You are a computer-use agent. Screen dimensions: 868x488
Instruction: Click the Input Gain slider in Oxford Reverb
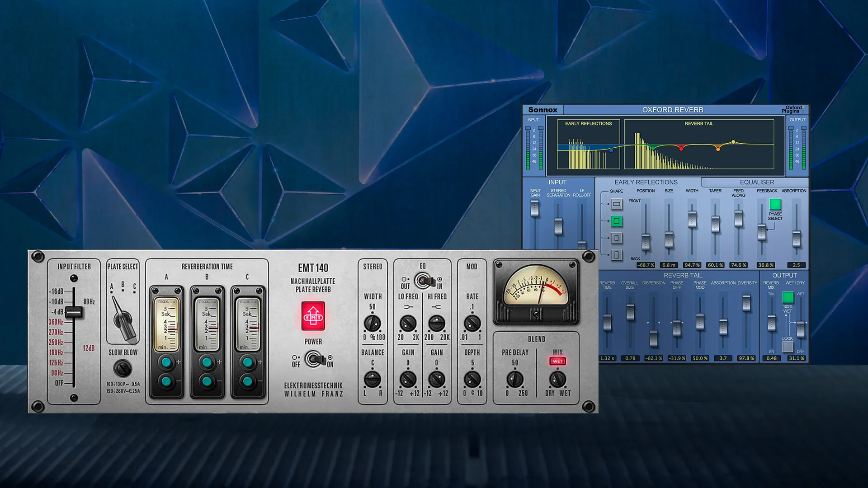pyautogui.click(x=535, y=209)
